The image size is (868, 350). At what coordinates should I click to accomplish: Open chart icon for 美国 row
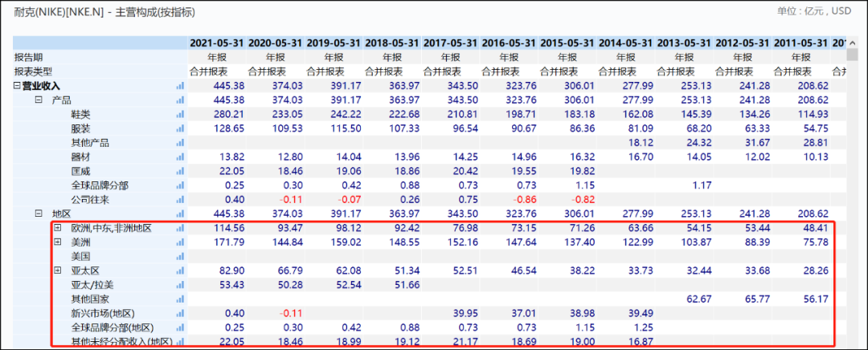coord(179,257)
